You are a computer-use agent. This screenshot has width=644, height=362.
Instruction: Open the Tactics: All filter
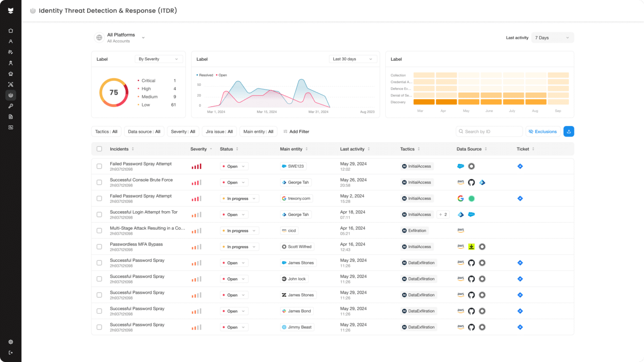pyautogui.click(x=106, y=131)
